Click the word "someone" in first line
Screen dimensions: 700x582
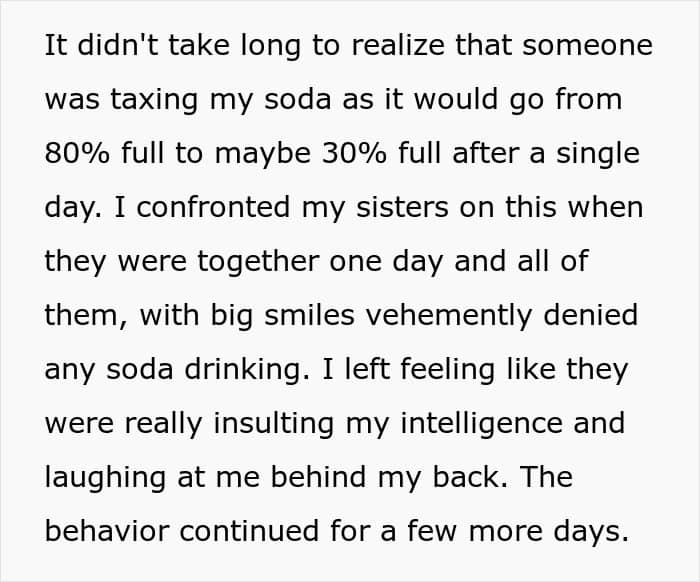(x=588, y=45)
